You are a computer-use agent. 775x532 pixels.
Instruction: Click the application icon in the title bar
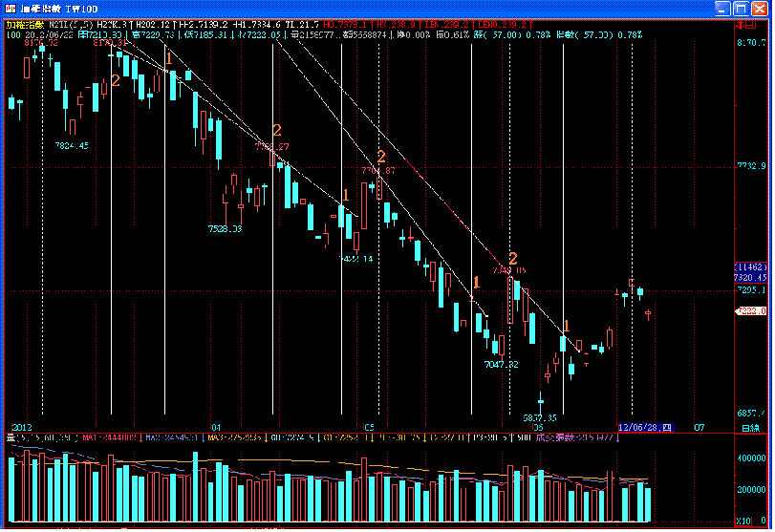click(x=10, y=8)
